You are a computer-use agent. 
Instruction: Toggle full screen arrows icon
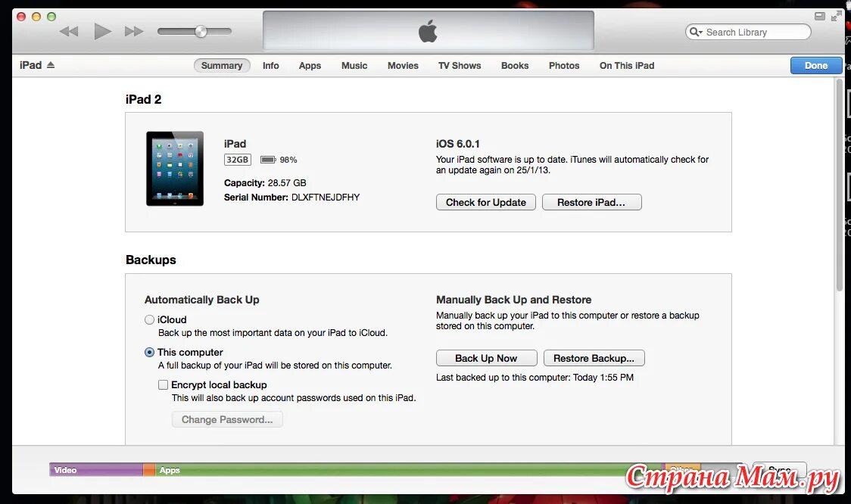point(837,17)
